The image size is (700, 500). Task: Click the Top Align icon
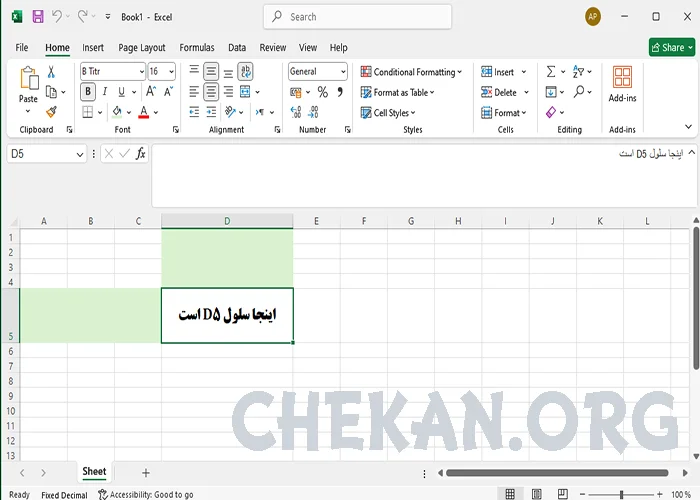194,71
